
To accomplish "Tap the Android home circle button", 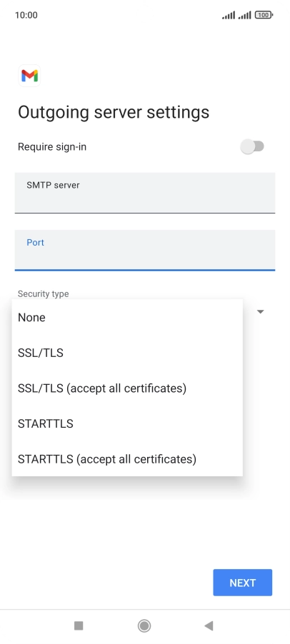I will [144, 625].
